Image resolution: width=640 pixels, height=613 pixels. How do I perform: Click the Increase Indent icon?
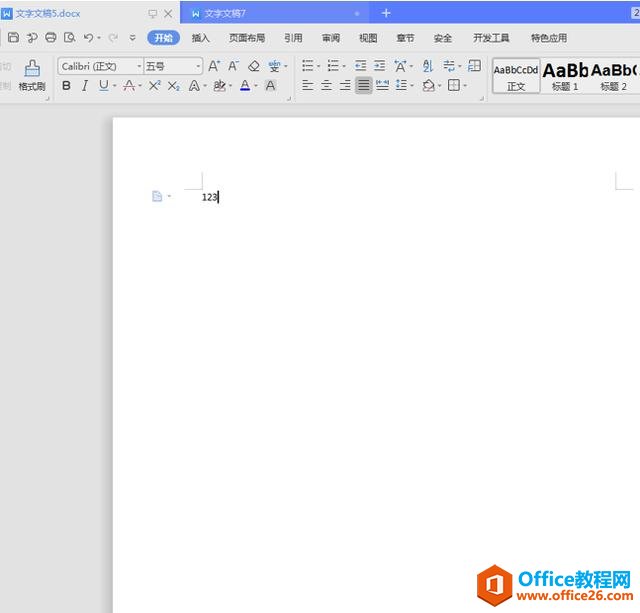380,66
